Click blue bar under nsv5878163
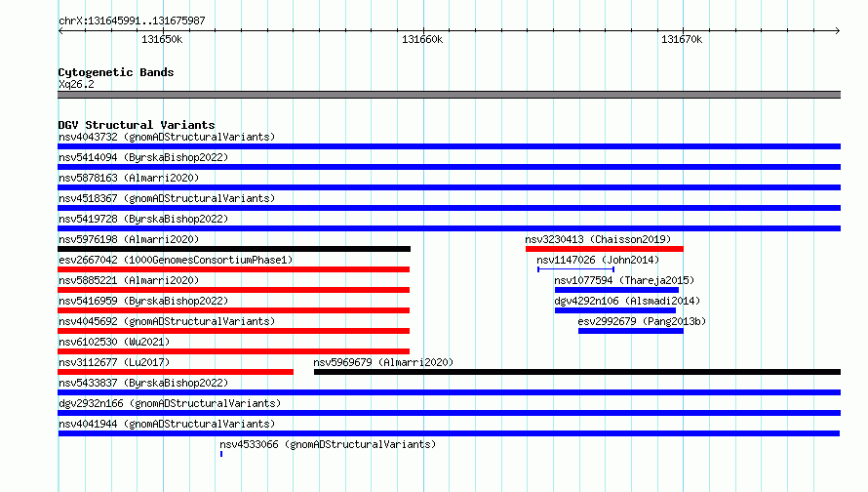Screen dimensions: 868x492 pos(449,187)
